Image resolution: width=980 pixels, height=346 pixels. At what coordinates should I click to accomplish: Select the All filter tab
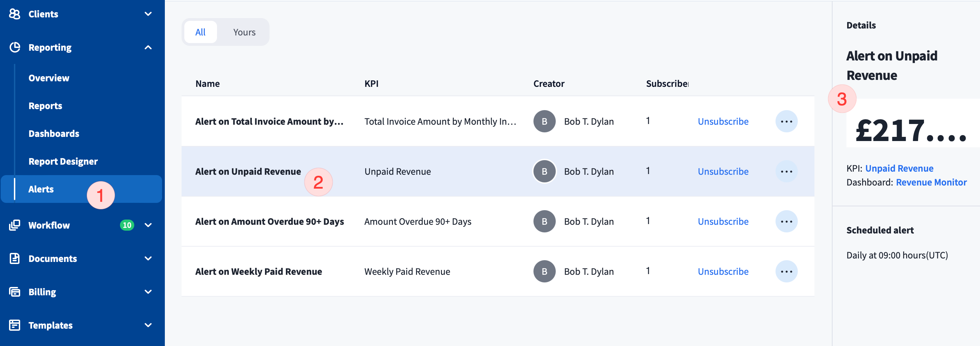[x=200, y=32]
